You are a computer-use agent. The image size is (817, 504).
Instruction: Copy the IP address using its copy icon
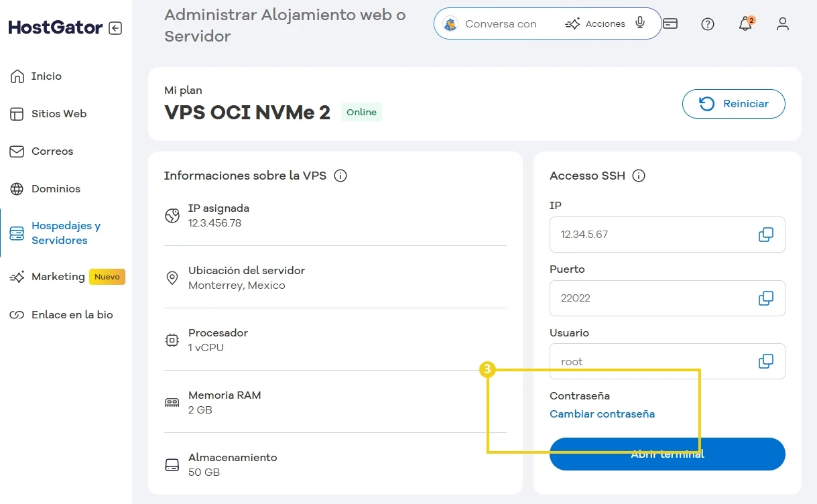[765, 235]
